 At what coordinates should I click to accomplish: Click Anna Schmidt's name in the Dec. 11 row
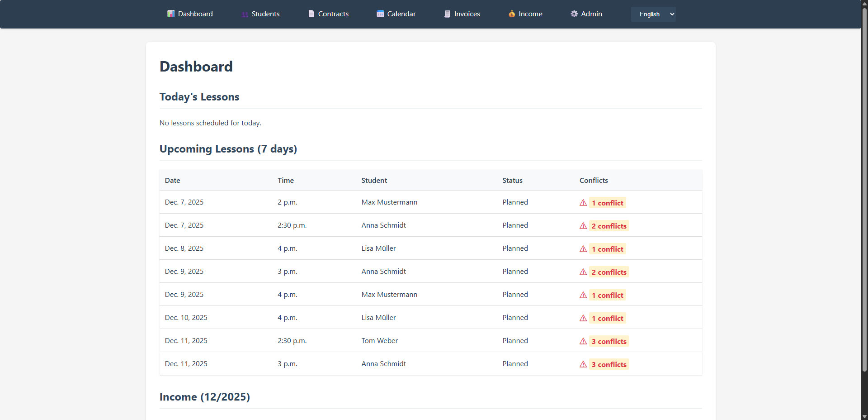(383, 363)
